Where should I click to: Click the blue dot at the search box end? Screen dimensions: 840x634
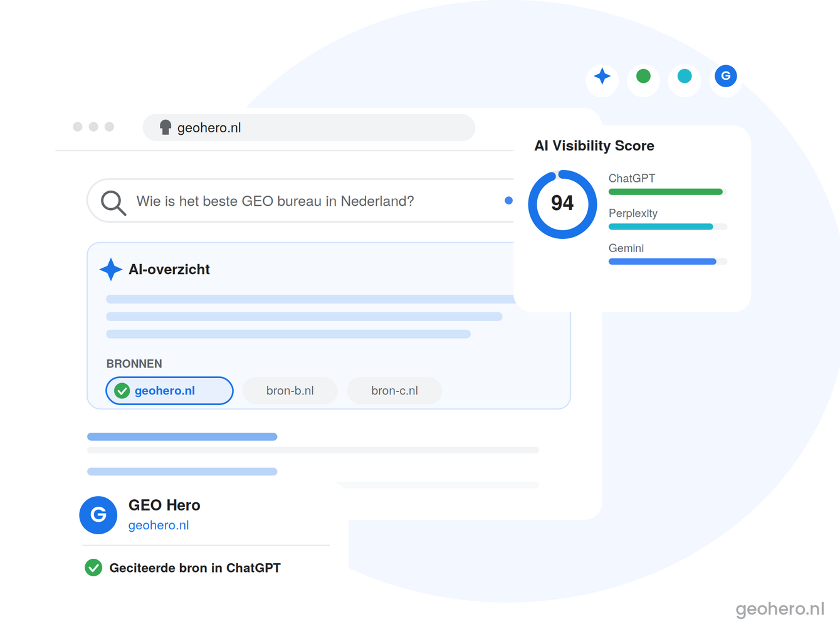(x=509, y=201)
